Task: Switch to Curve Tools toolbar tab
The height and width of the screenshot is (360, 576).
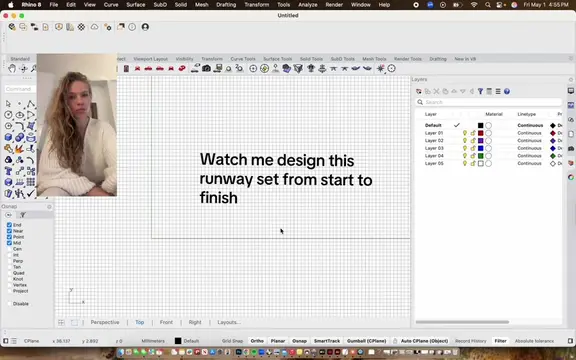Action: pos(243,59)
